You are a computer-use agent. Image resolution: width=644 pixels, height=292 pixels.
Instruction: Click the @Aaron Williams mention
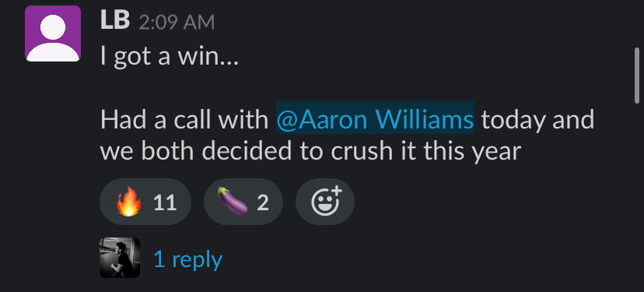(375, 119)
